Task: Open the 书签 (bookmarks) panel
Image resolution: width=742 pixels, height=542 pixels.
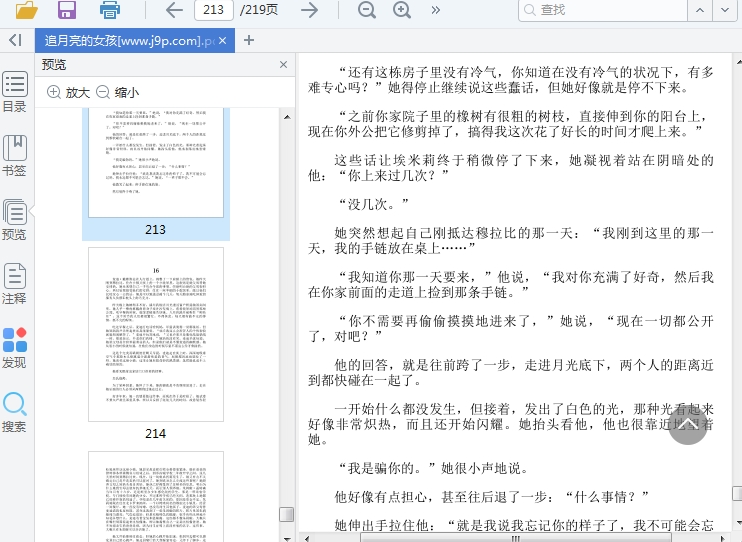Action: [x=14, y=155]
